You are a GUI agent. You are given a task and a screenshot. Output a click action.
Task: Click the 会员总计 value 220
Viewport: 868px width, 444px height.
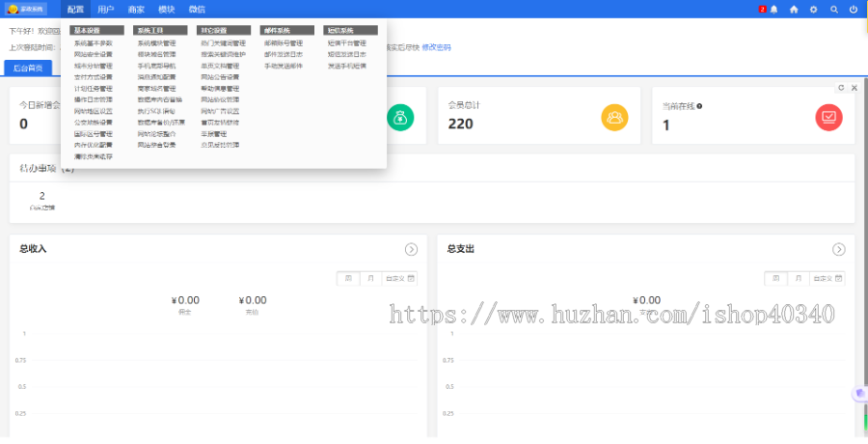[x=461, y=124]
